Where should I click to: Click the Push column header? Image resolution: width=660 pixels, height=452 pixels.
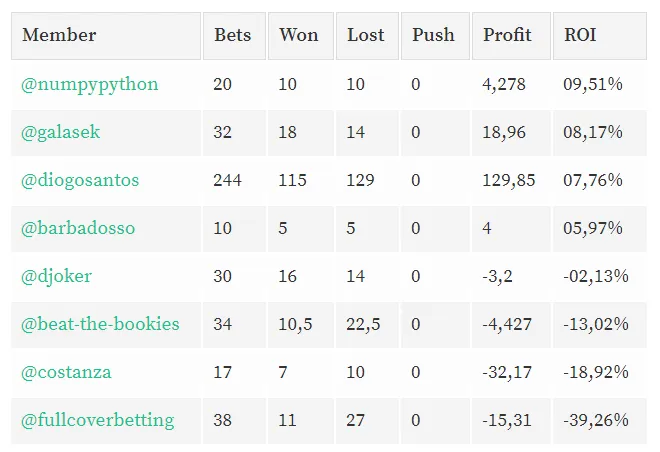click(x=435, y=36)
